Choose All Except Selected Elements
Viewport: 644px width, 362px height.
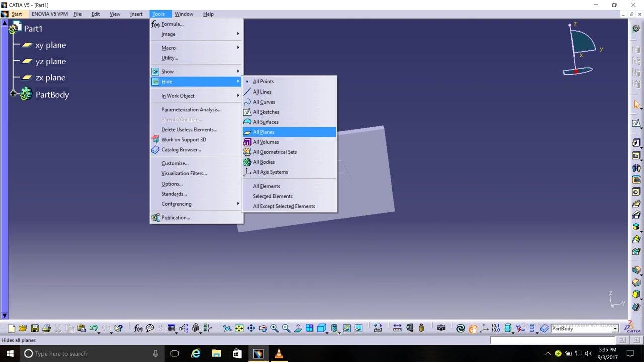coord(289,206)
